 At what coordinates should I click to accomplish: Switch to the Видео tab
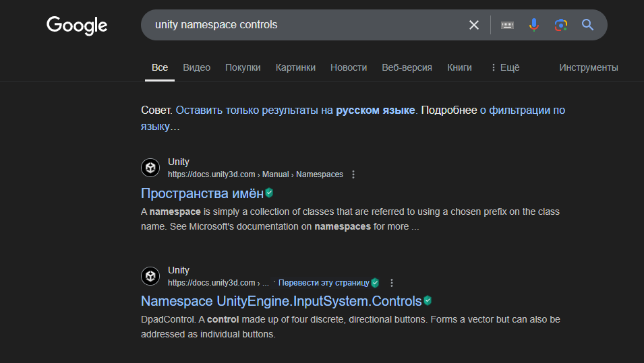click(x=196, y=67)
